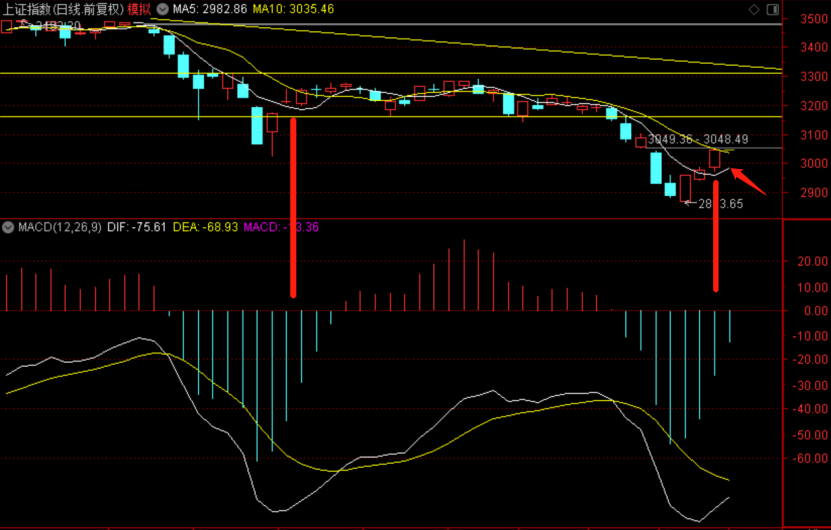Click the 2900 price axis label
Screen dimensions: 831x530
pos(814,192)
